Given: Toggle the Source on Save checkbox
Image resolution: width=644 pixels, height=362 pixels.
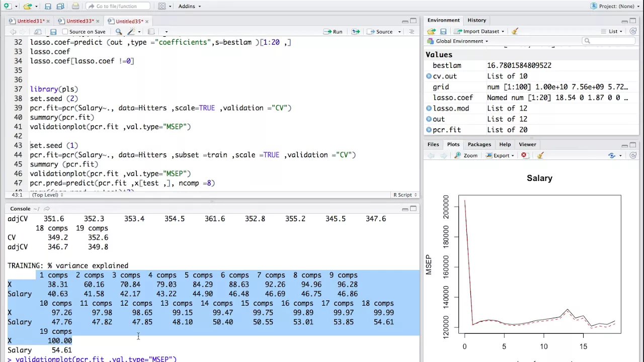Looking at the screenshot, I should 65,32.
